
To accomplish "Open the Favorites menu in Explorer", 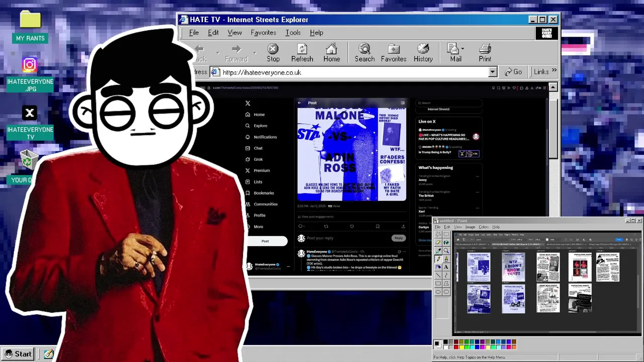I will (x=263, y=33).
